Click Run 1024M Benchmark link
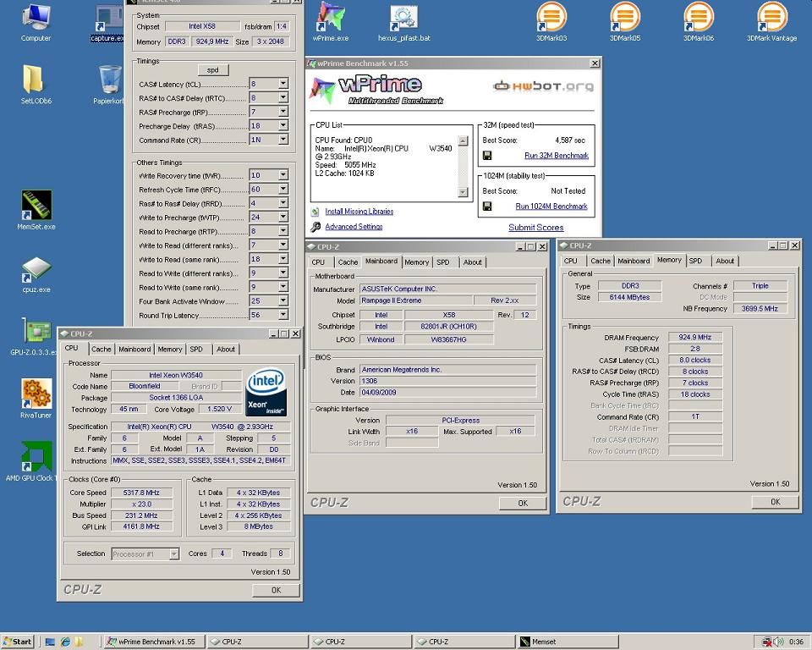The image size is (812, 650). coord(551,207)
